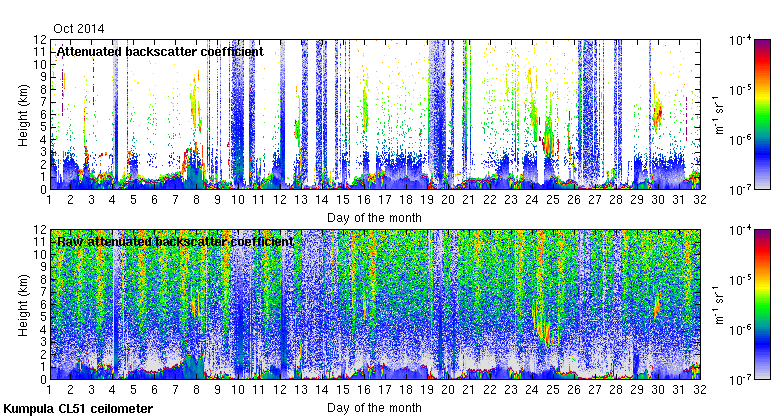Click the 10^-7 tick label on upper color bar
Screen dimensions: 780x420
pyautogui.click(x=740, y=190)
